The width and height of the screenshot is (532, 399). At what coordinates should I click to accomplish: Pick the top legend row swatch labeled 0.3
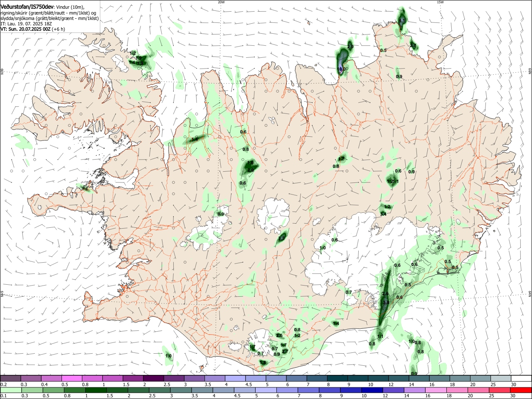31,378
